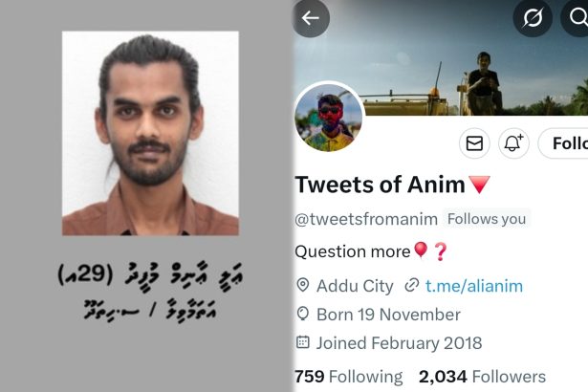The image size is (588, 392).
Task: View the 759 Following list
Action: pos(348,377)
